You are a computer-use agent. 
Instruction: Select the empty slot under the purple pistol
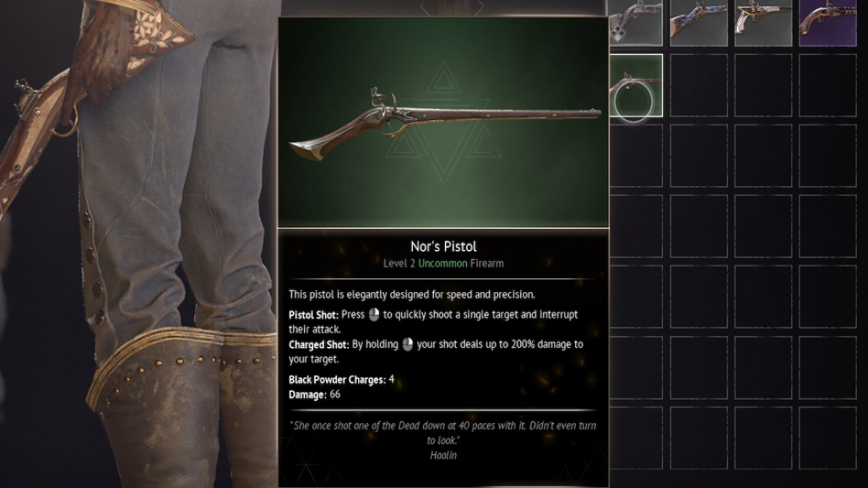pos(827,85)
